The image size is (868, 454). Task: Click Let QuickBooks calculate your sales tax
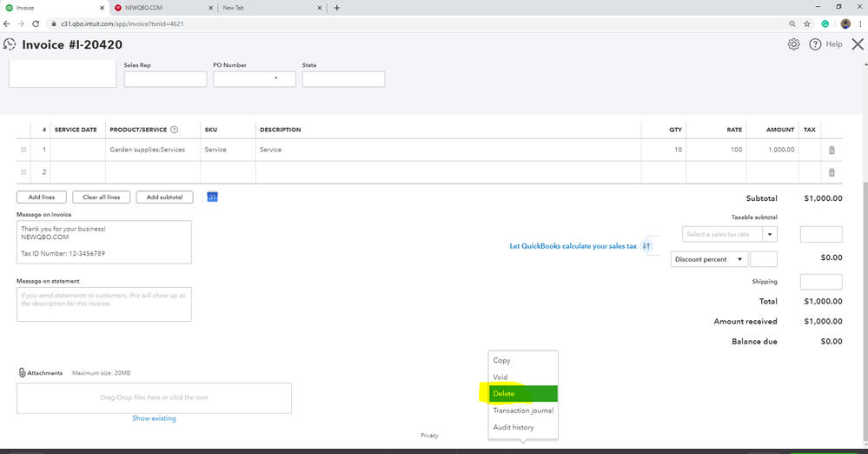(x=573, y=246)
